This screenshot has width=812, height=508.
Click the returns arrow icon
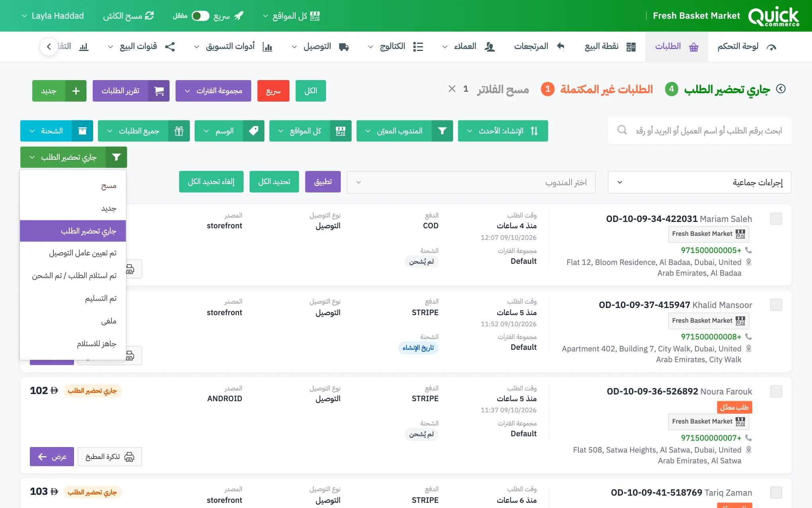[560, 47]
